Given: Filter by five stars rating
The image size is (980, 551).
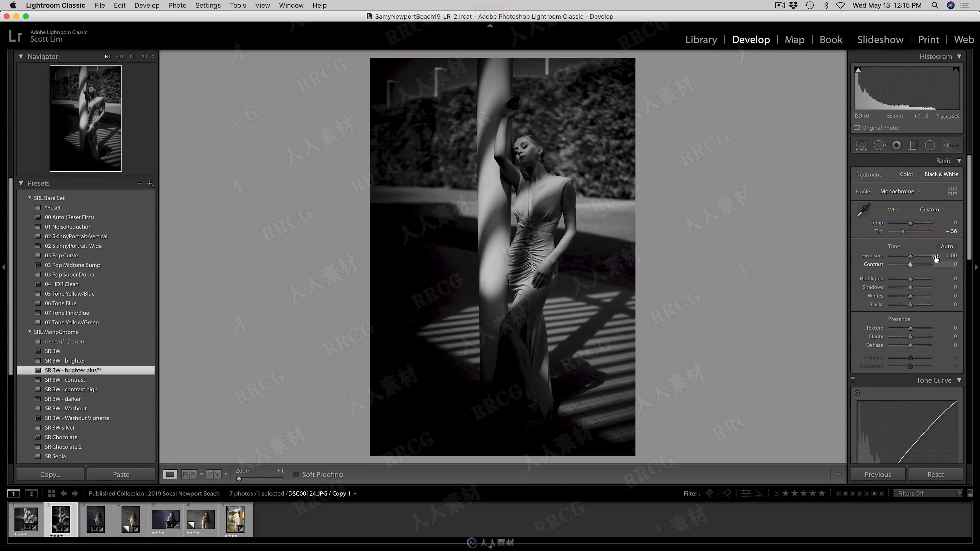Looking at the screenshot, I should tap(822, 494).
